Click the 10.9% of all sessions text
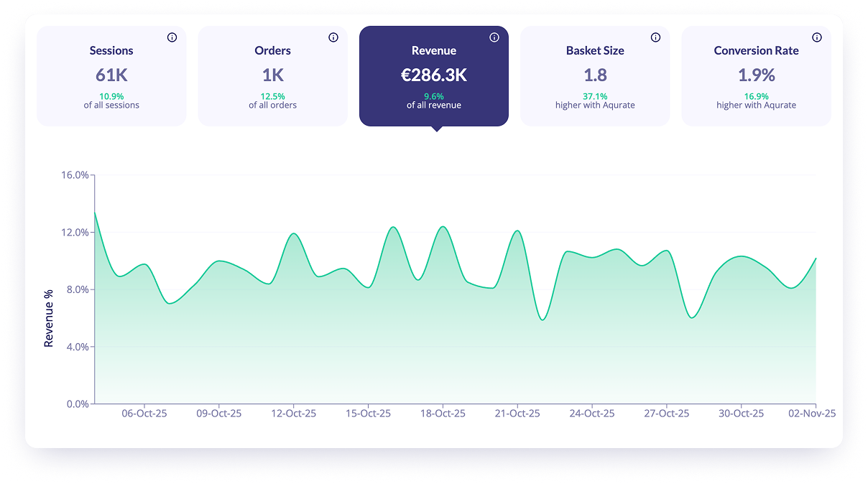The width and height of the screenshot is (868, 484). pyautogui.click(x=111, y=101)
